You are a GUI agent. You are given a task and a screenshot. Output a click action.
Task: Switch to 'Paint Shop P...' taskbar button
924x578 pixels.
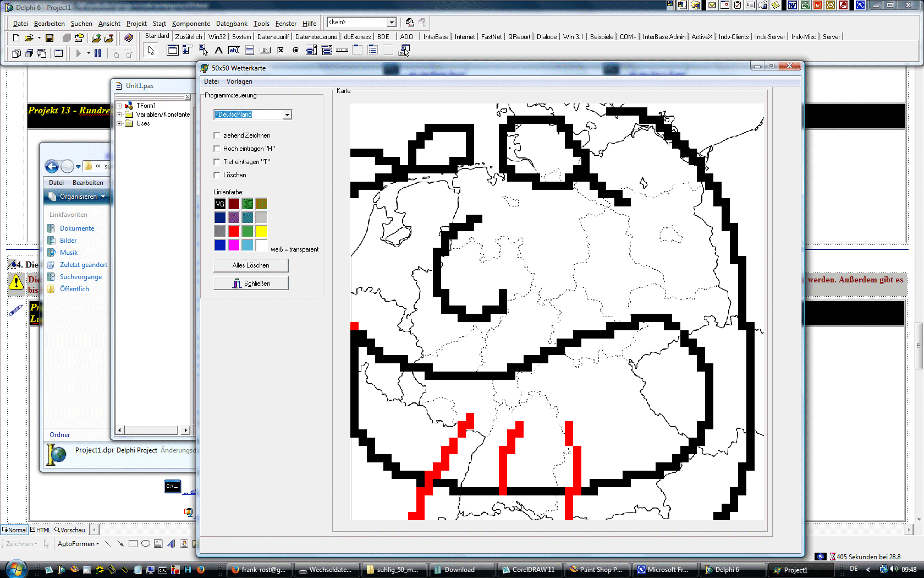(597, 570)
